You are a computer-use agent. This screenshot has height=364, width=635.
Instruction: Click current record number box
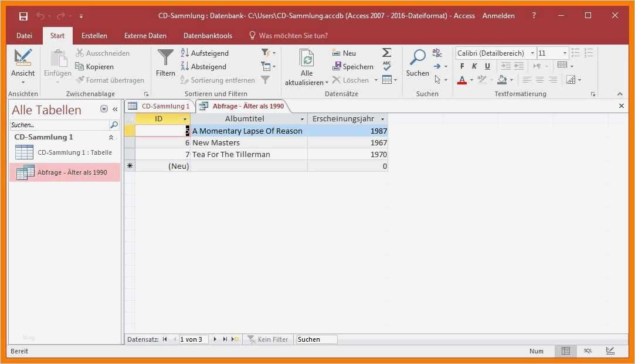point(193,339)
